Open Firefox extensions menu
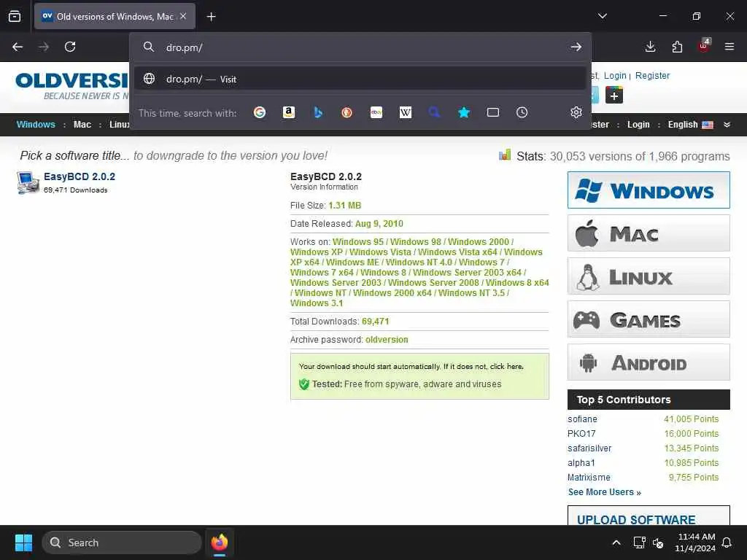The height and width of the screenshot is (560, 747). (x=677, y=47)
